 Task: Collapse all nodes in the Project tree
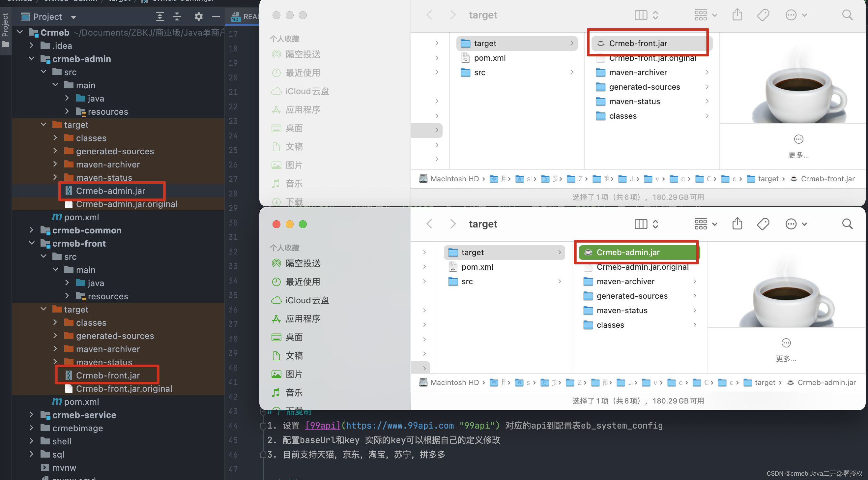tap(177, 16)
